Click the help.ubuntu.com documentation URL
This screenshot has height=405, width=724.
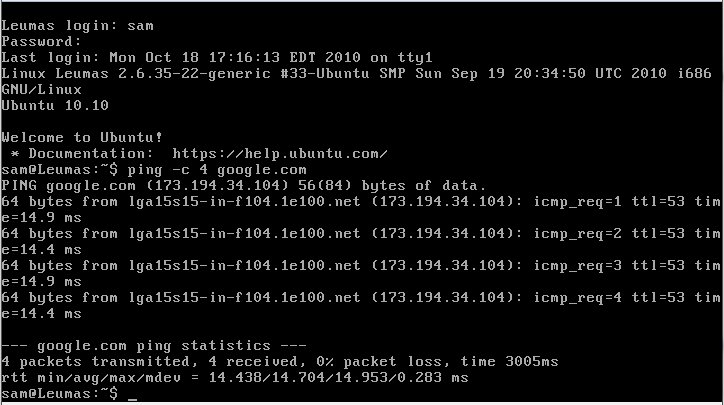click(x=280, y=153)
